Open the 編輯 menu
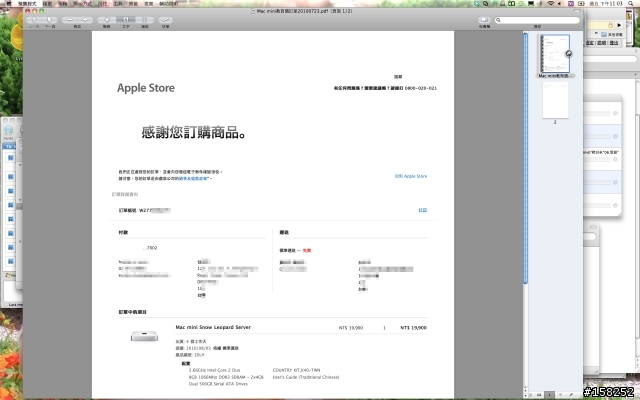The height and width of the screenshot is (400, 640). point(62,3)
